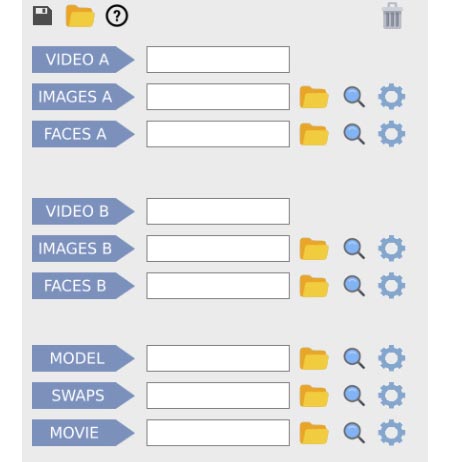Image resolution: width=450 pixels, height=462 pixels.
Task: Browse folder for FACES B
Action: (x=314, y=286)
